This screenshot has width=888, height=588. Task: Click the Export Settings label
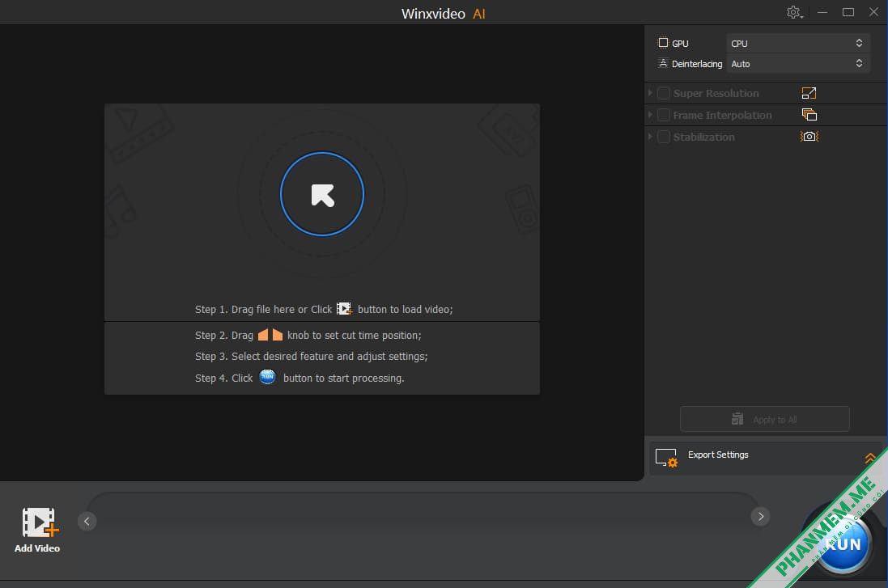[718, 455]
